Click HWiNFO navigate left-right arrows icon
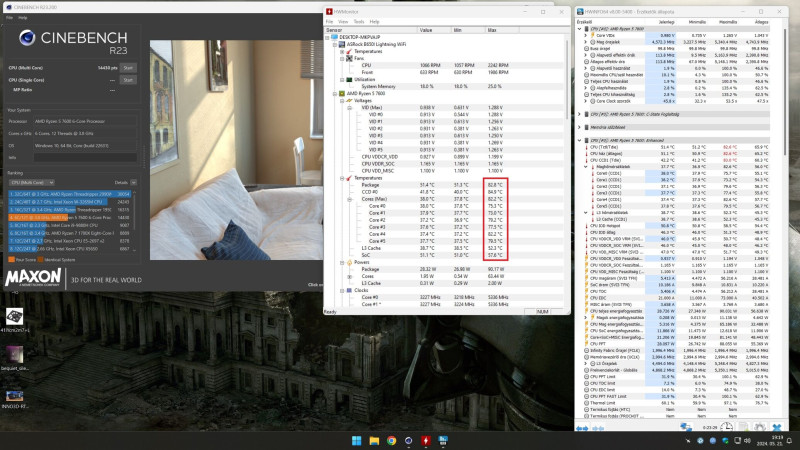The height and width of the screenshot is (450, 800). (582, 428)
